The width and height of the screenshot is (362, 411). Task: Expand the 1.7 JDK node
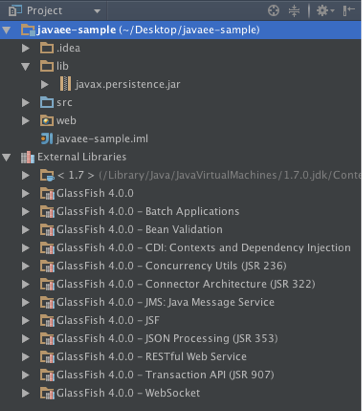pyautogui.click(x=26, y=175)
